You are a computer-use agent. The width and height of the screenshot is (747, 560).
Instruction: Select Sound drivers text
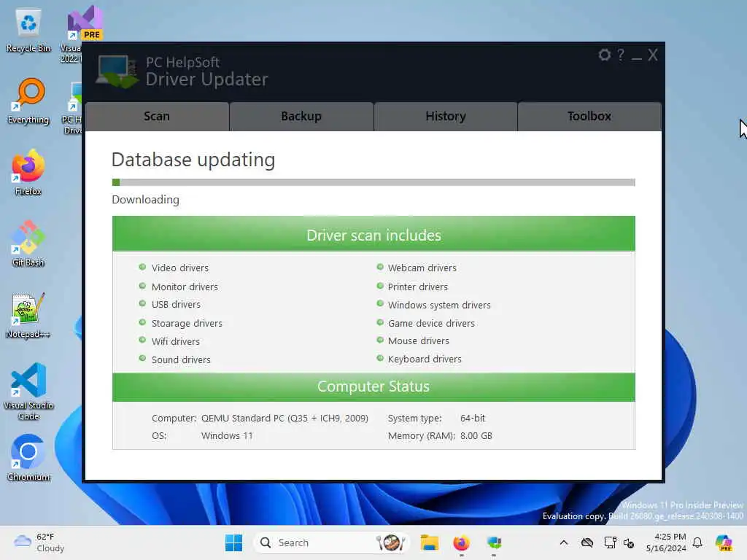point(181,359)
